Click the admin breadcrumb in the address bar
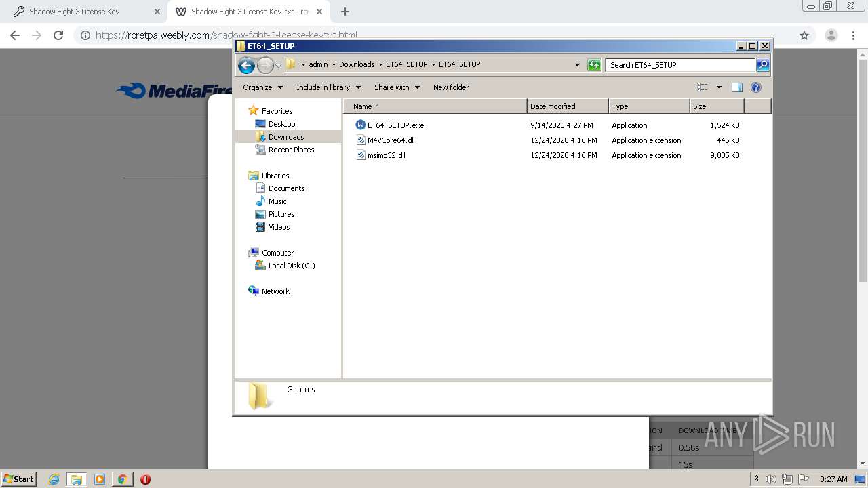This screenshot has height=488, width=868. click(x=318, y=65)
